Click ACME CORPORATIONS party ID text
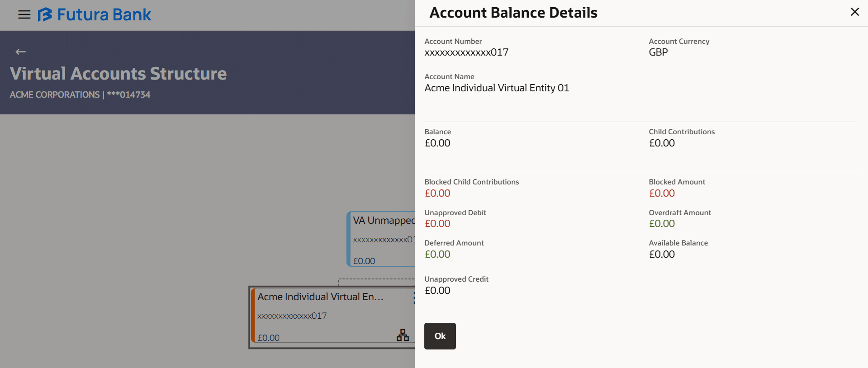The height and width of the screenshot is (368, 868). pos(80,94)
